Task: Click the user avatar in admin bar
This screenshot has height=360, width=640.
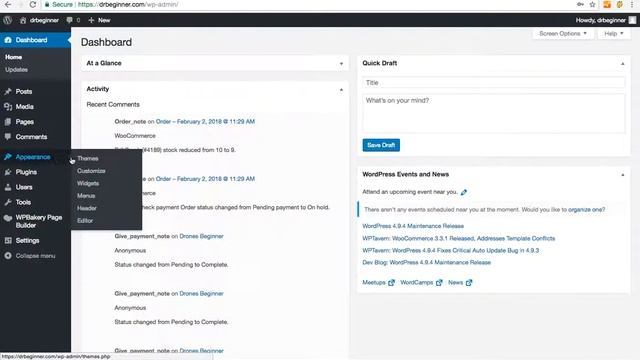Action: (632, 20)
